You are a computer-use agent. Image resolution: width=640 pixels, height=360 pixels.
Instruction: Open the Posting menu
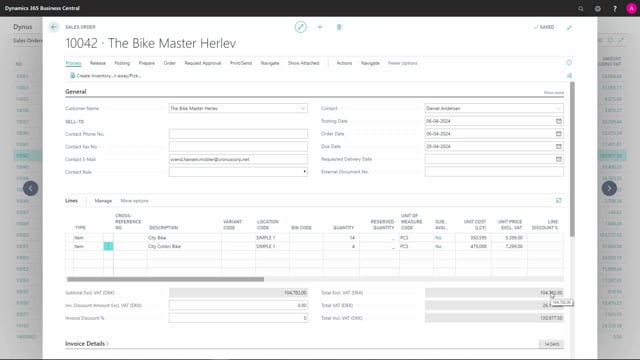pos(122,63)
